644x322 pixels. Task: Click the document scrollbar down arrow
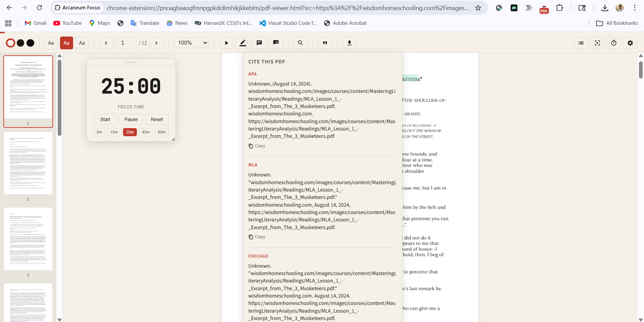[641, 319]
